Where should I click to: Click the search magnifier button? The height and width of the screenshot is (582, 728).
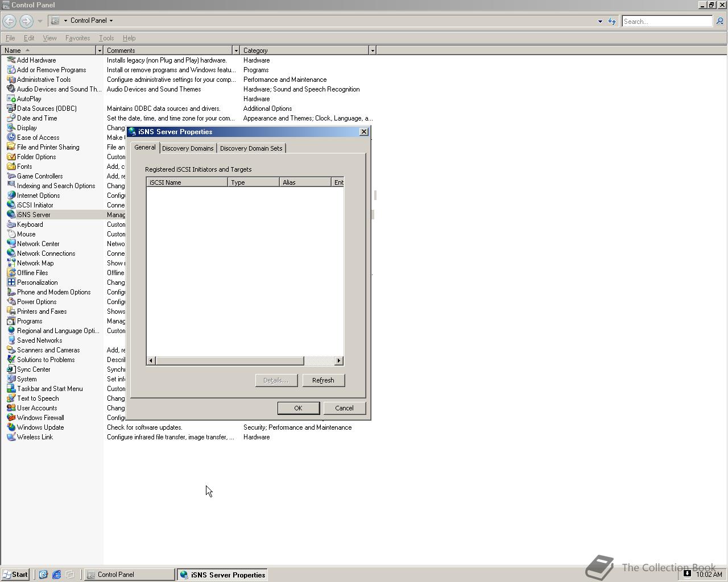[719, 21]
